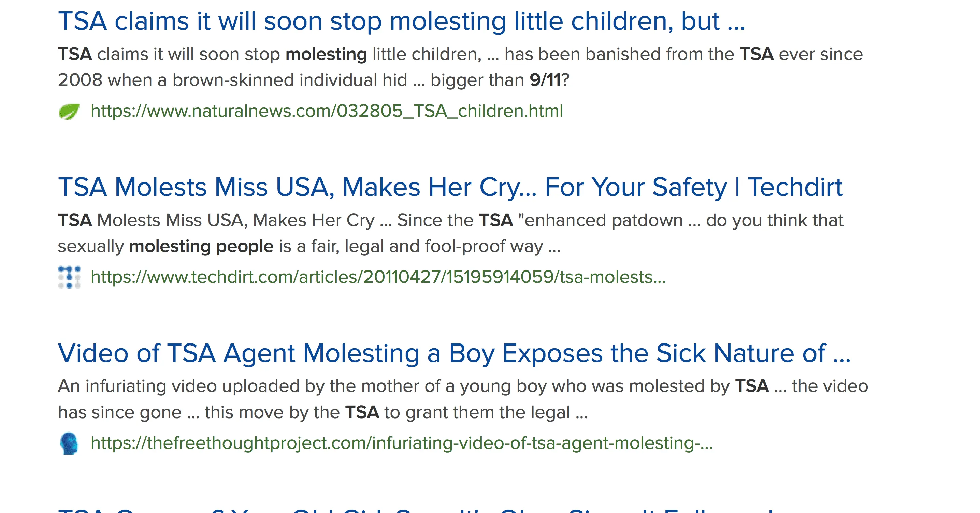Click the naturalnews.com green URL

[327, 111]
